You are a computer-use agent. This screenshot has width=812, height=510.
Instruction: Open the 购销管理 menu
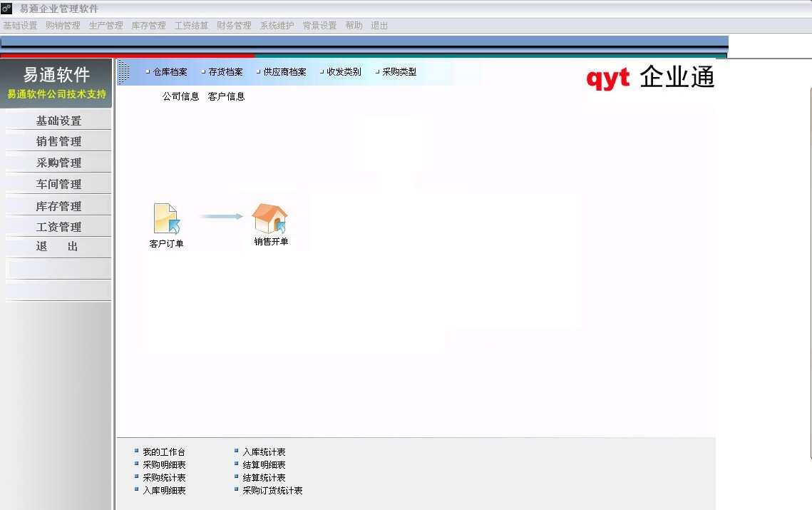(63, 26)
